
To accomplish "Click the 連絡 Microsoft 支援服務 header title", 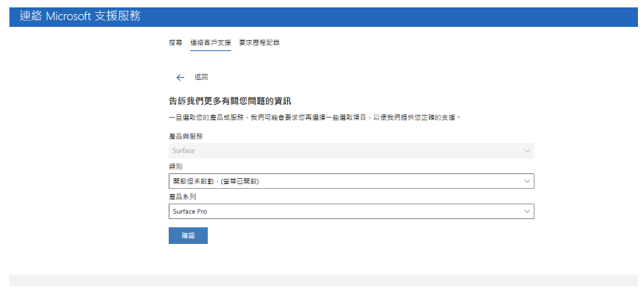I will (x=80, y=16).
